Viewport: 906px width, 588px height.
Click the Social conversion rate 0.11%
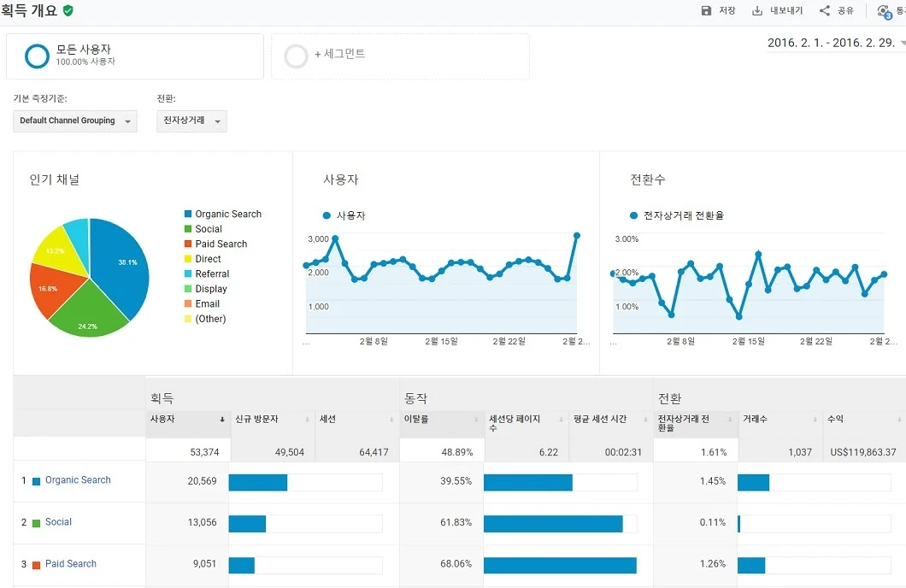click(x=713, y=522)
